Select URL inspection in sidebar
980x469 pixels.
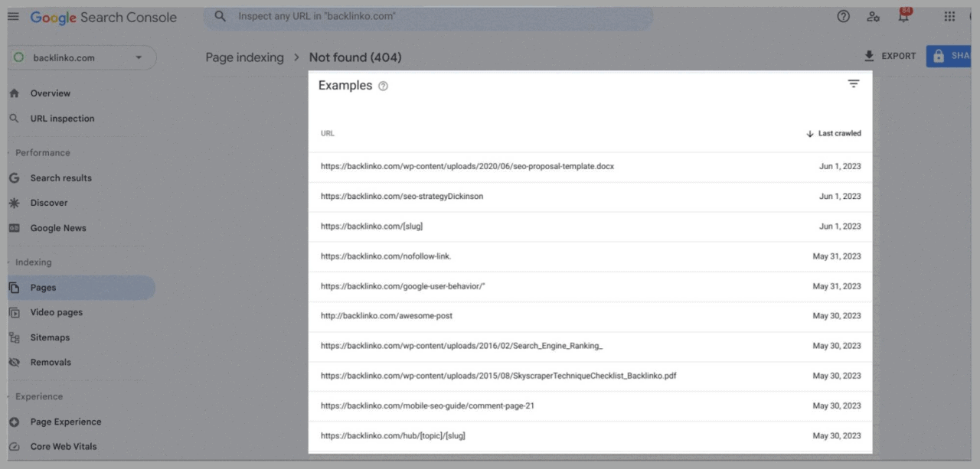62,119
